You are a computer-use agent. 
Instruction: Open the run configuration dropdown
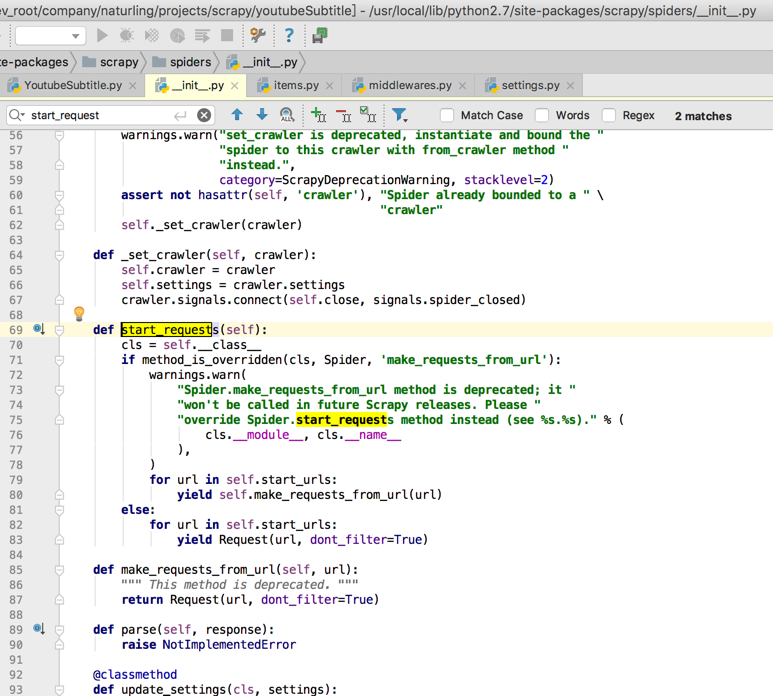click(50, 36)
